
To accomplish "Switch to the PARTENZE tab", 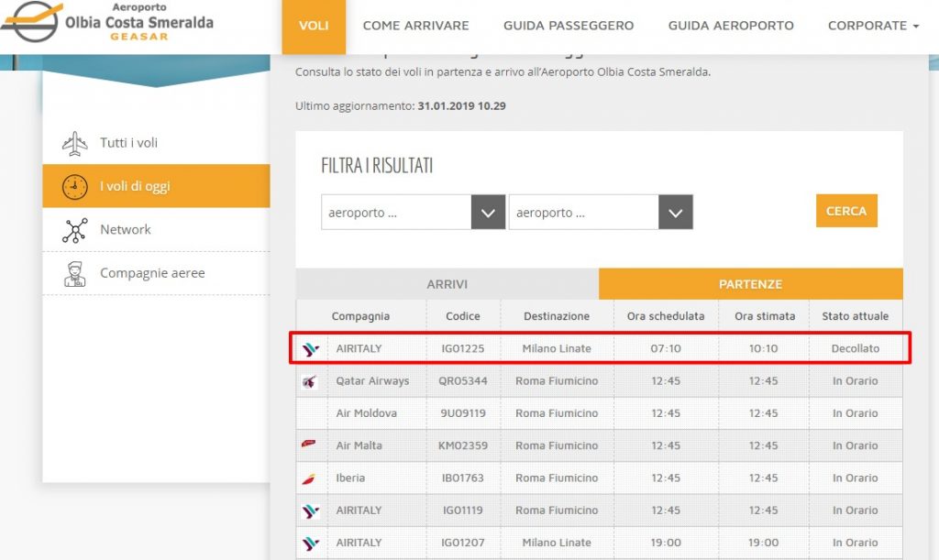I will [x=750, y=284].
